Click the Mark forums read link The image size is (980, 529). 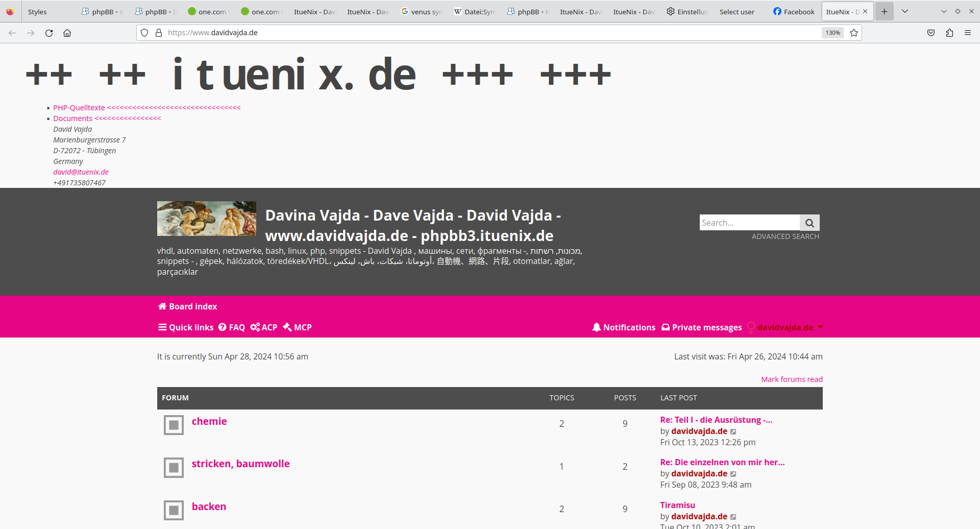pyautogui.click(x=792, y=379)
